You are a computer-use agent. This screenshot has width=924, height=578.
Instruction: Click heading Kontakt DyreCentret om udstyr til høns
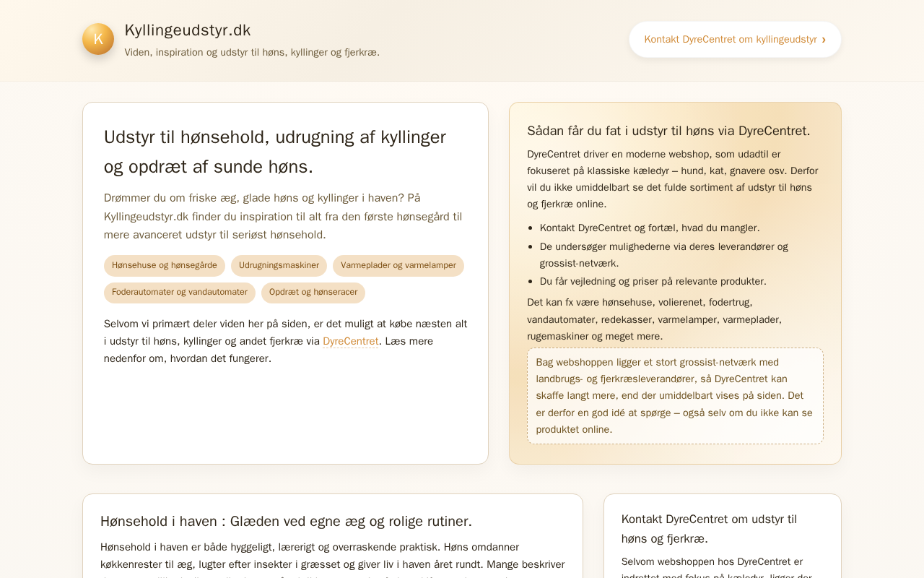coord(710,529)
